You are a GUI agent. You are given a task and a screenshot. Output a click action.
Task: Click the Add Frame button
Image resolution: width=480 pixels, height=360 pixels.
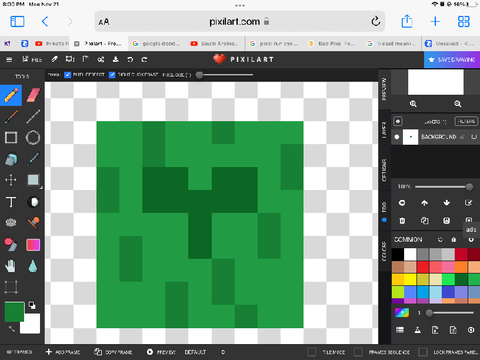(63, 352)
